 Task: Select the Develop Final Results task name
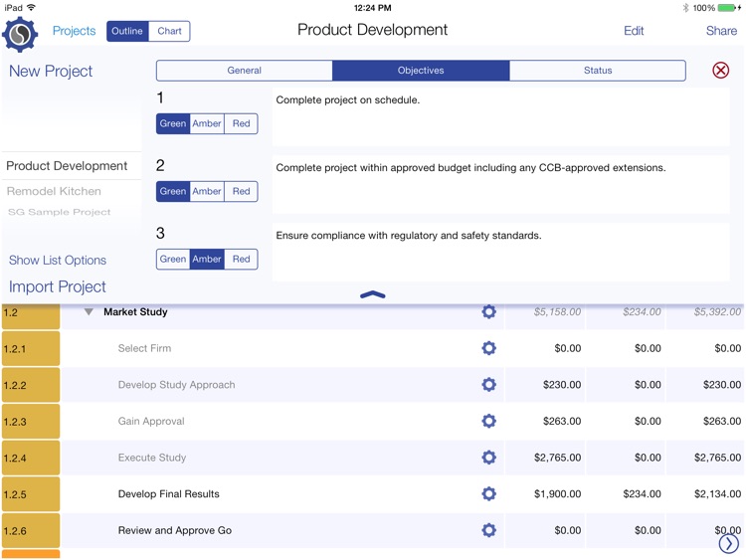[169, 494]
